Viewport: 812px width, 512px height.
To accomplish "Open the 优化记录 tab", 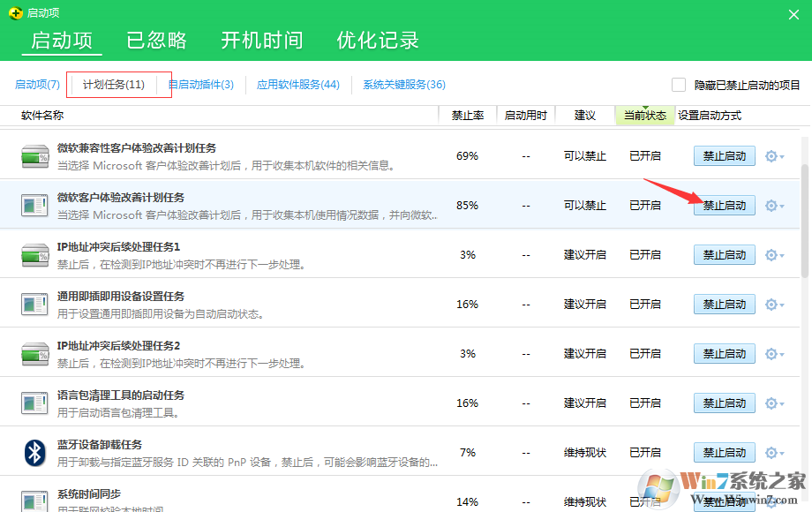I will [x=377, y=40].
